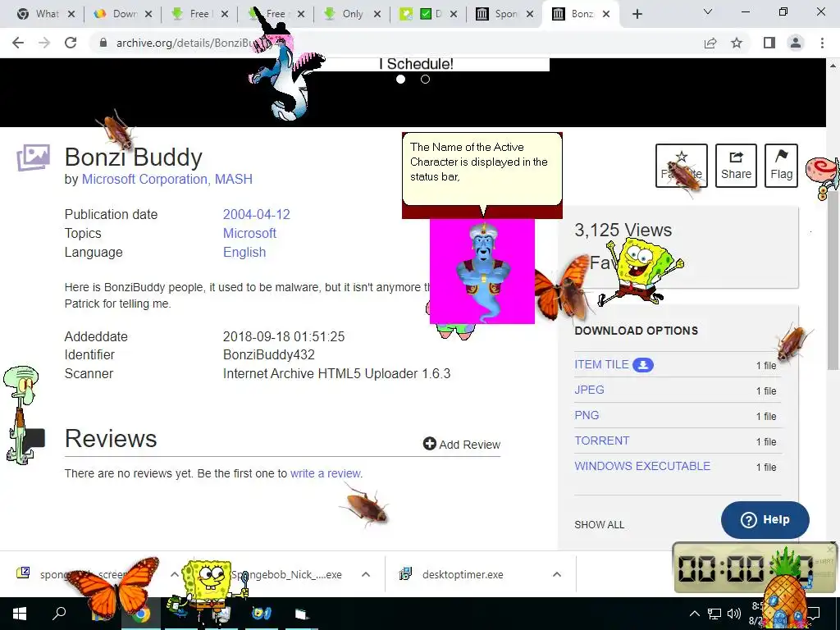Add item to favorites
The width and height of the screenshot is (840, 630).
(x=682, y=166)
